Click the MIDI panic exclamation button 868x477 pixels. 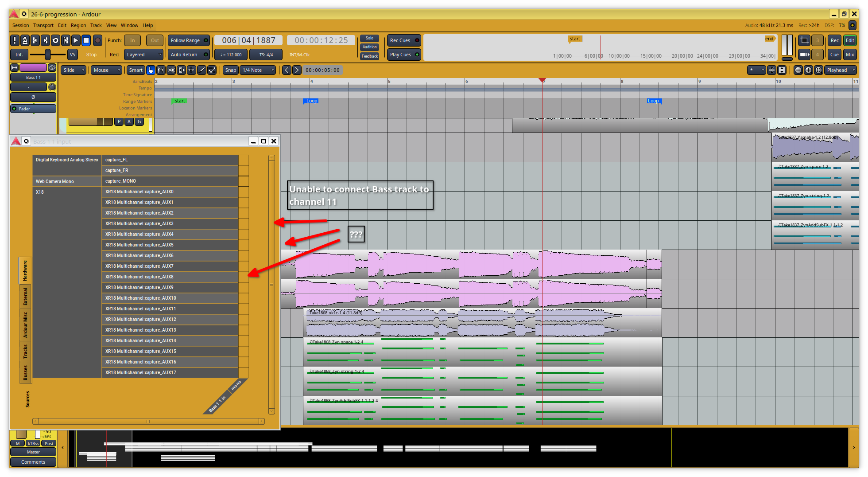[x=15, y=40]
